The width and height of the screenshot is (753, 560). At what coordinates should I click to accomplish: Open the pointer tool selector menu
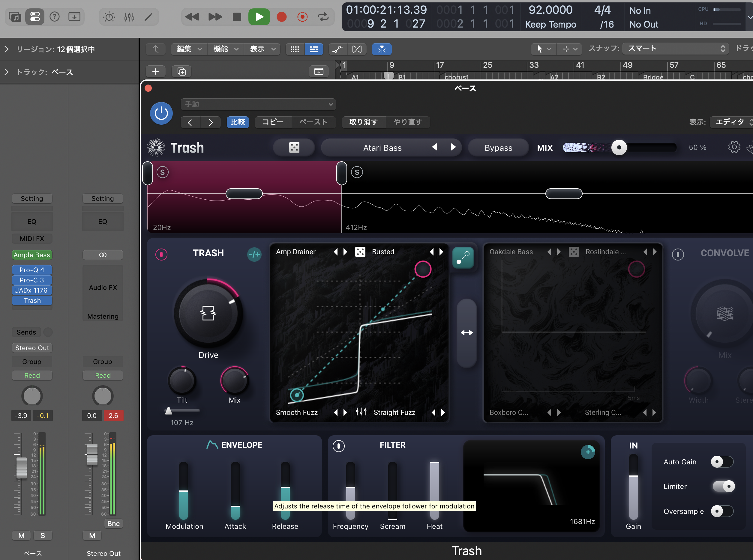click(543, 49)
